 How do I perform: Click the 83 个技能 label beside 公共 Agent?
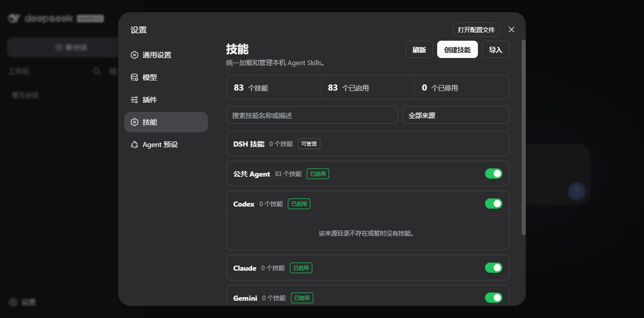click(x=288, y=174)
